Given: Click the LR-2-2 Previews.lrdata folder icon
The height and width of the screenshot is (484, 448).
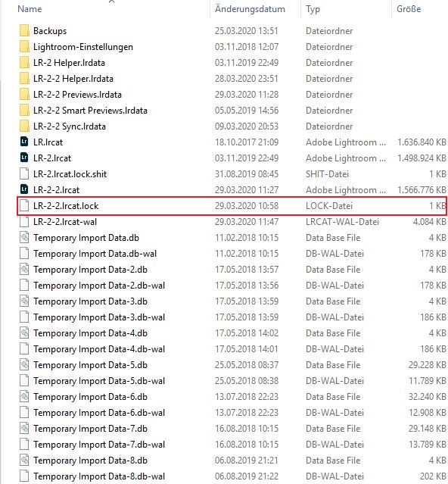Looking at the screenshot, I should pyautogui.click(x=24, y=94).
